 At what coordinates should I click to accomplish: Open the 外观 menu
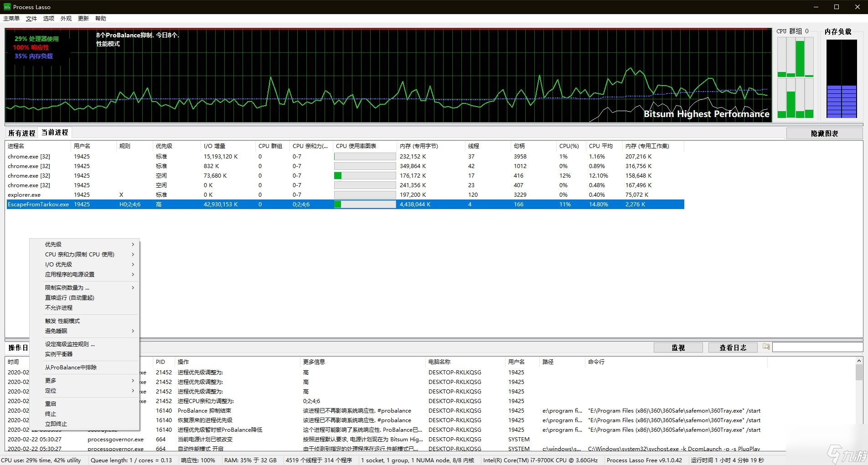click(x=66, y=19)
